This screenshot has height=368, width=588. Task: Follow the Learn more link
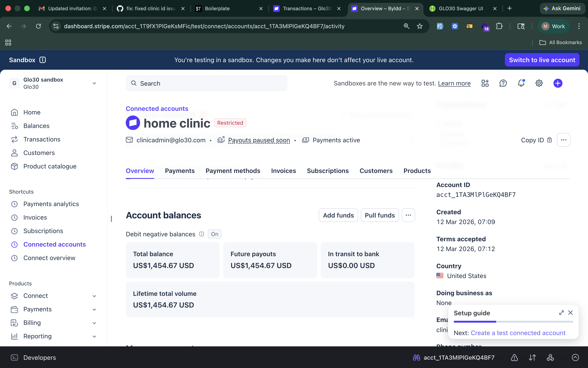click(454, 83)
